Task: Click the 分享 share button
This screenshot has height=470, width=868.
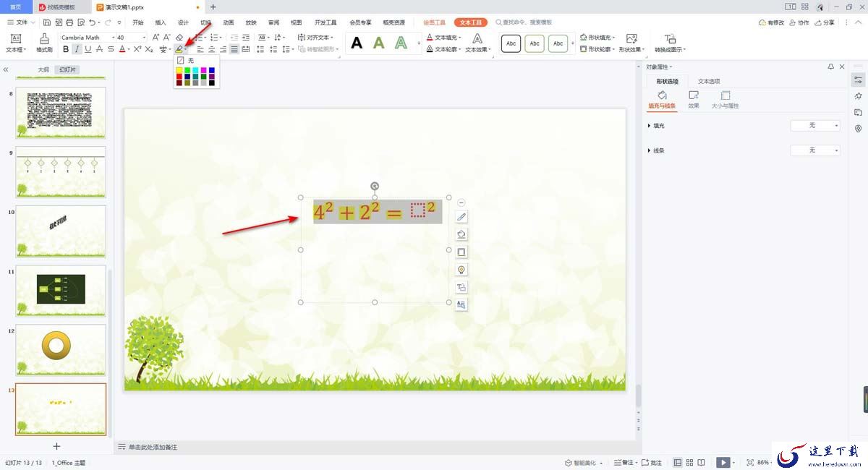Action: [x=825, y=22]
